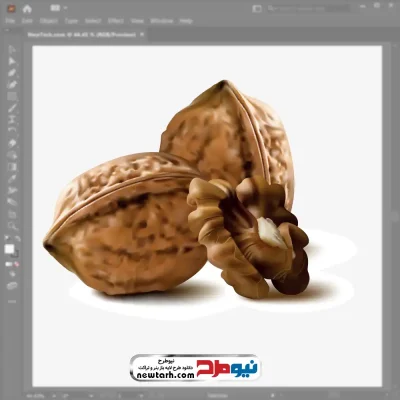Select the Type tool

[12, 119]
